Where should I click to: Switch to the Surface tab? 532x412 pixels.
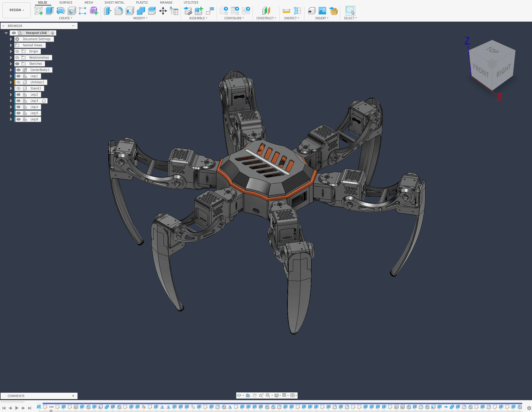(x=66, y=2)
